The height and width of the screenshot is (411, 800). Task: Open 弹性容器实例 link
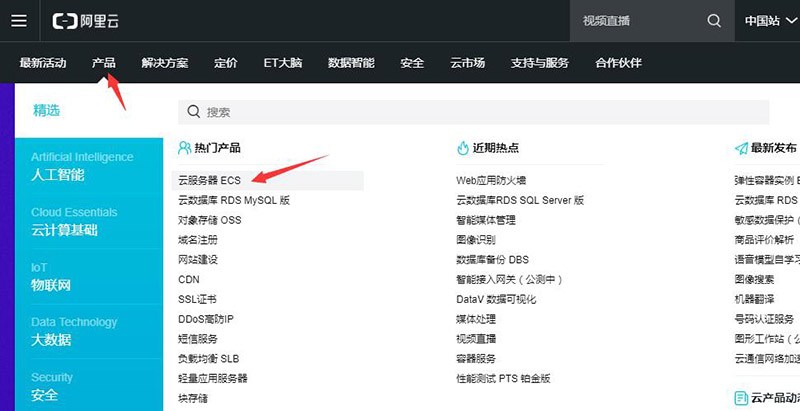point(767,181)
